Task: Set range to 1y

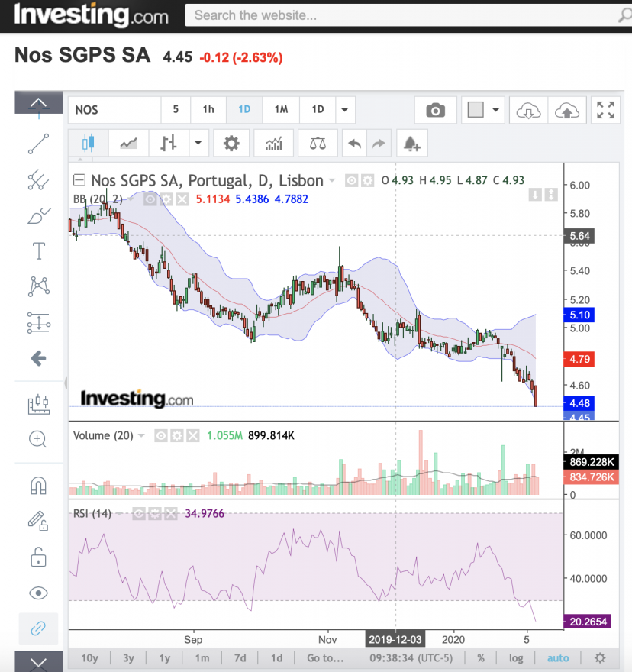Action: tap(165, 657)
